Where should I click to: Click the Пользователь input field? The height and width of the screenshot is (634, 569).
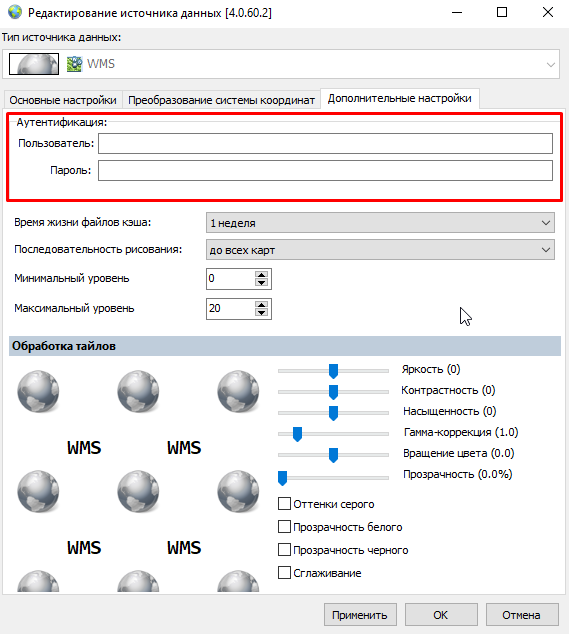(325, 144)
